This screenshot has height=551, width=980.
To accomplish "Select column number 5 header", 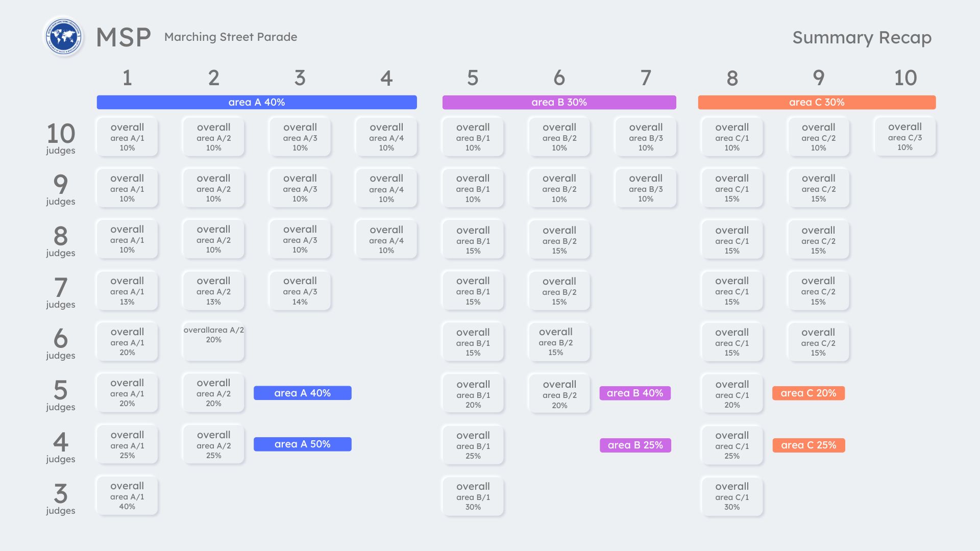I will click(x=473, y=78).
